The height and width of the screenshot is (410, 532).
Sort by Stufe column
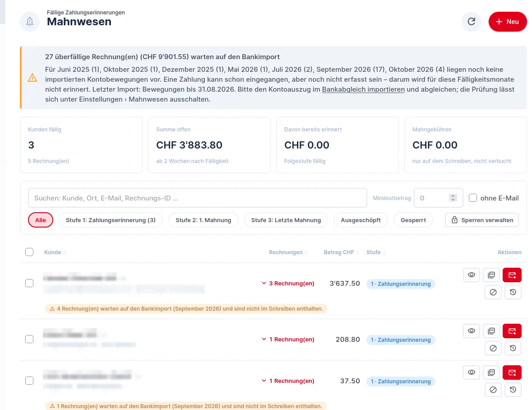(376, 252)
